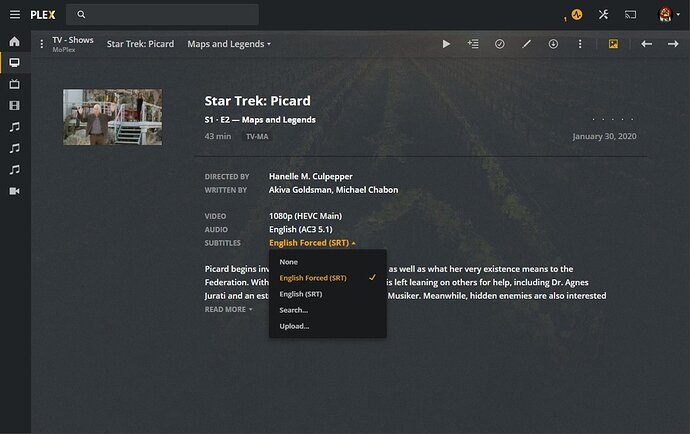Open the third music library icon

[x=15, y=169]
